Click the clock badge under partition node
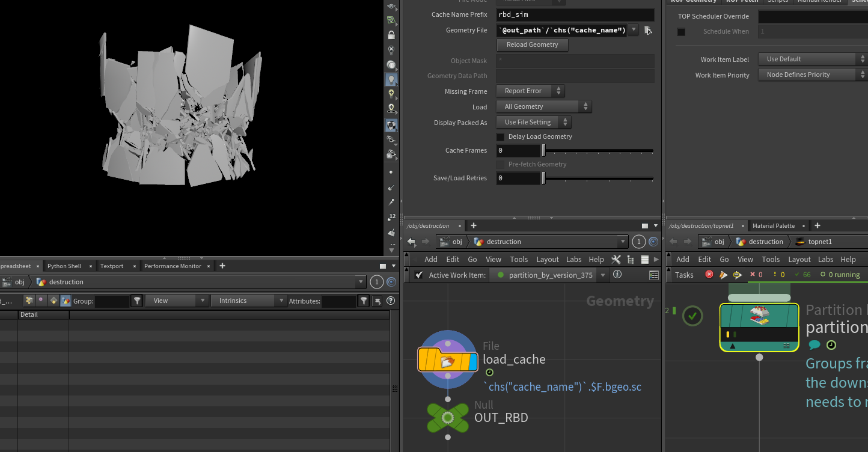The height and width of the screenshot is (452, 868). pyautogui.click(x=831, y=345)
